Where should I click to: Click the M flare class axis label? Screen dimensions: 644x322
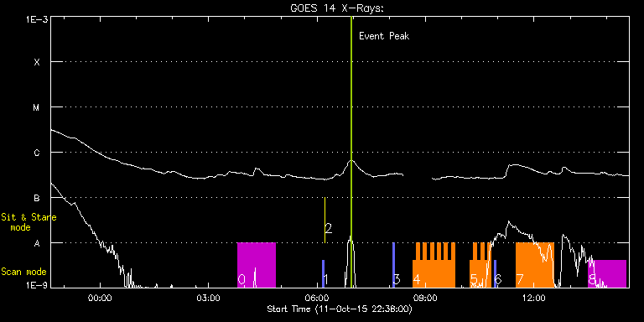[x=37, y=107]
